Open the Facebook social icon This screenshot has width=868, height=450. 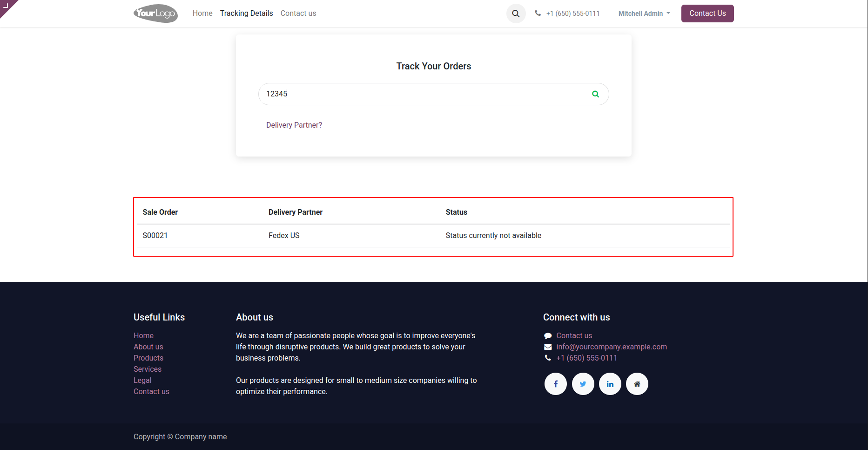[556, 384]
